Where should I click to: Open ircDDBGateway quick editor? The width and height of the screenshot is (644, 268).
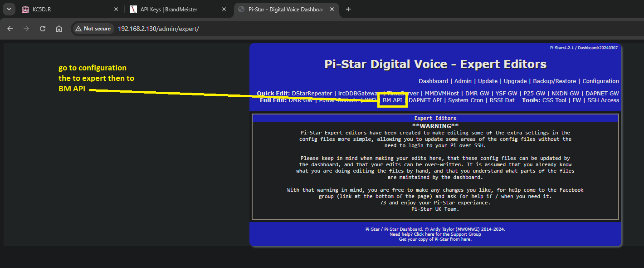click(x=359, y=94)
